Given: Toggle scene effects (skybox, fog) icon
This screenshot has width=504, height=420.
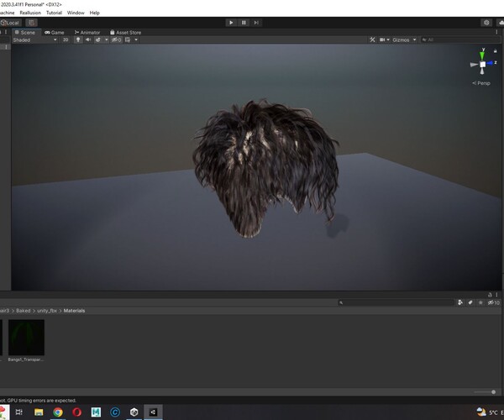Looking at the screenshot, I should [x=98, y=39].
